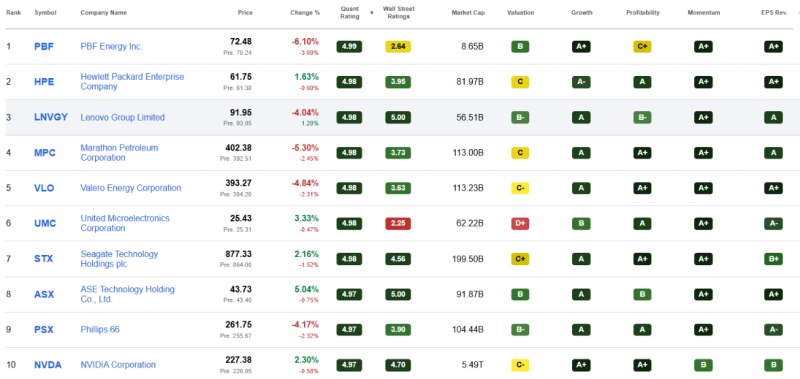Click UMC's D+ Valuation grade badge
This screenshot has width=800, height=379.
click(520, 223)
